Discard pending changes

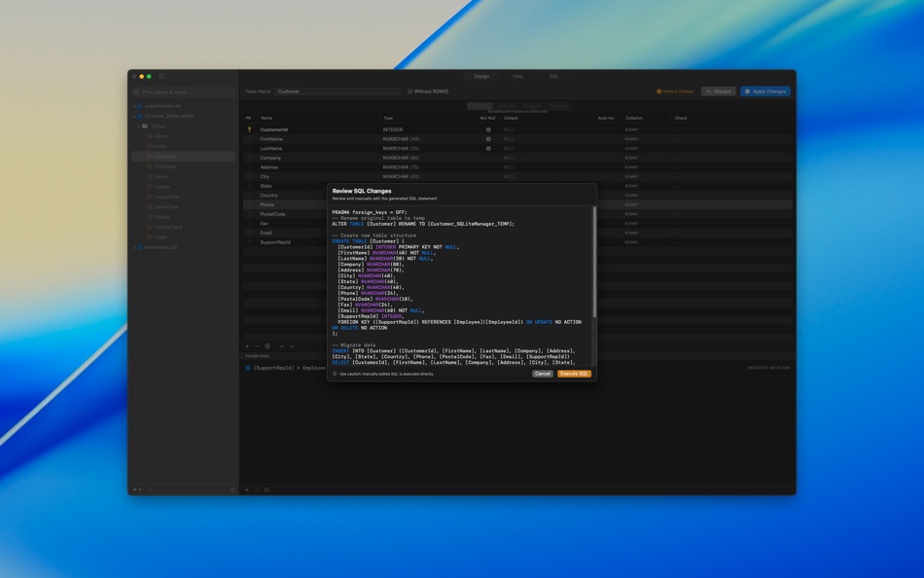[719, 90]
